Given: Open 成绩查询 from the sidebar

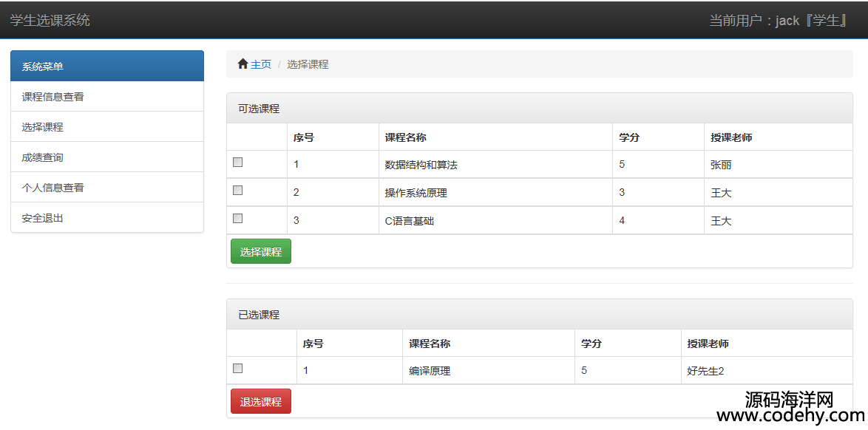Looking at the screenshot, I should coord(107,157).
